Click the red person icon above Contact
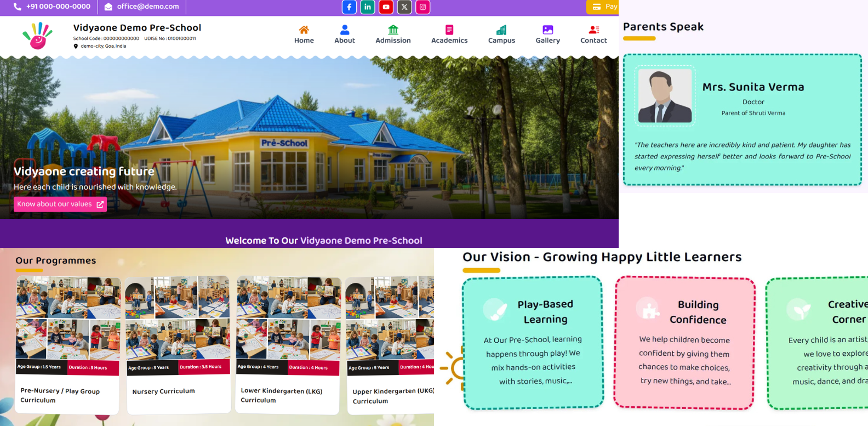 tap(594, 30)
